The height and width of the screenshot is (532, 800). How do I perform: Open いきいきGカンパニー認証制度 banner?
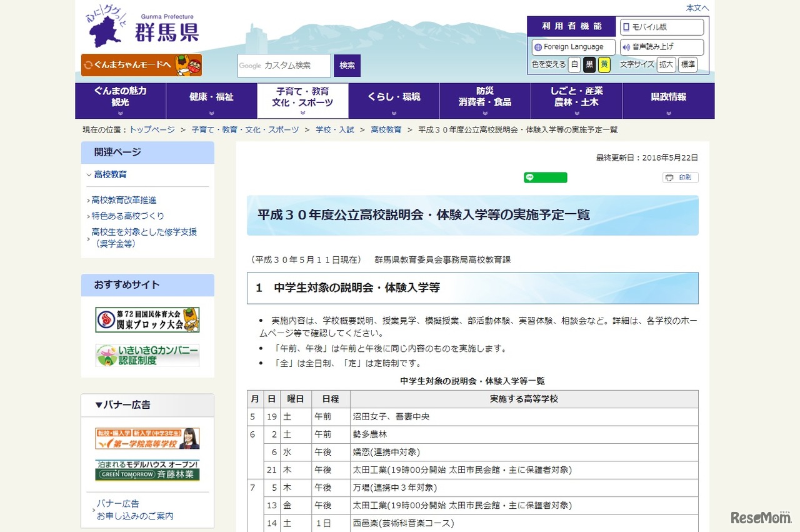pos(147,355)
